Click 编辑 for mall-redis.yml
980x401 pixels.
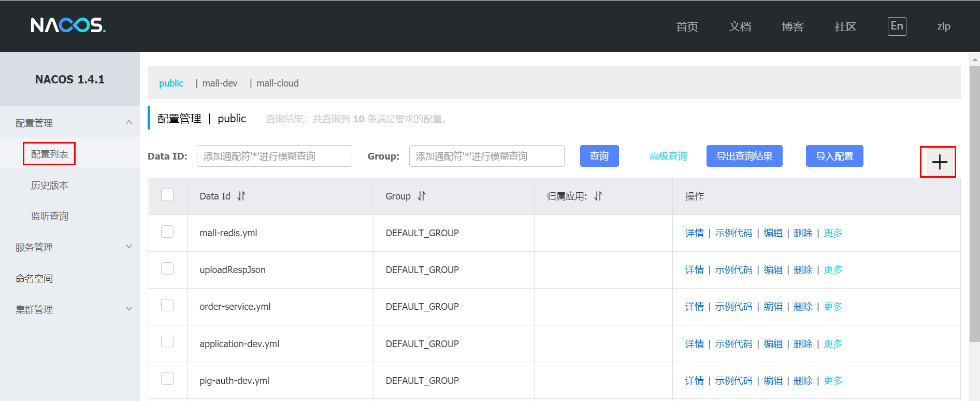pyautogui.click(x=773, y=233)
